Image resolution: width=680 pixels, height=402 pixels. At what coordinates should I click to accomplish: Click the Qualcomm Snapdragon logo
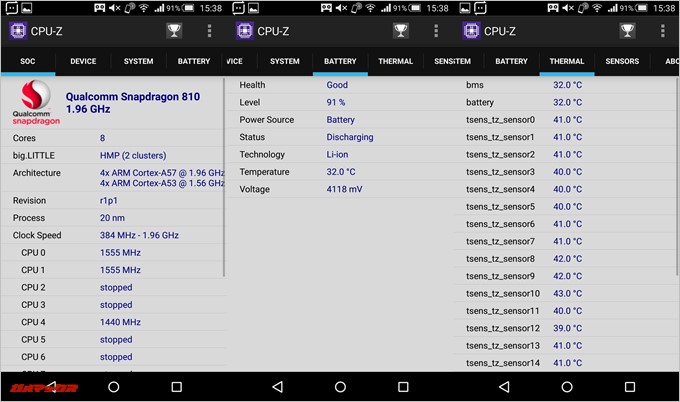[36, 103]
